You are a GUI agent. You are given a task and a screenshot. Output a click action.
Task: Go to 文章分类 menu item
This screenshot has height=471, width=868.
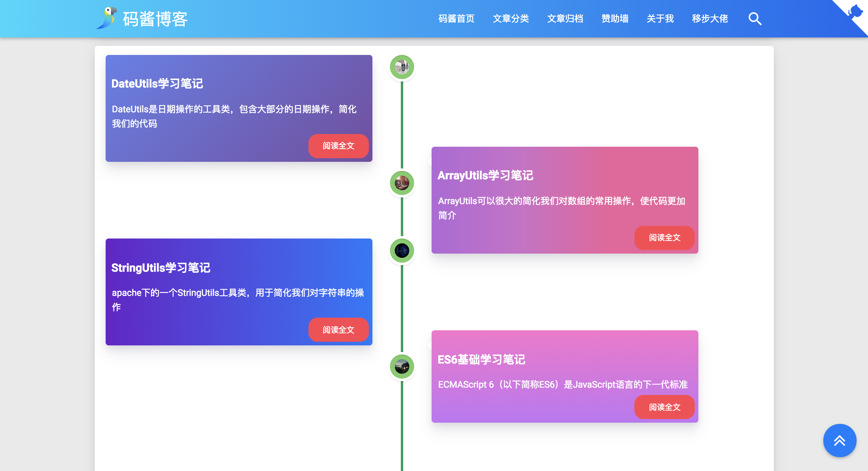point(510,18)
